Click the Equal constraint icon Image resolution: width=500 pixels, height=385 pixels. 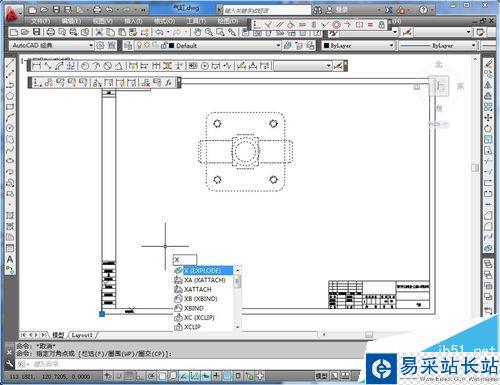370,24
